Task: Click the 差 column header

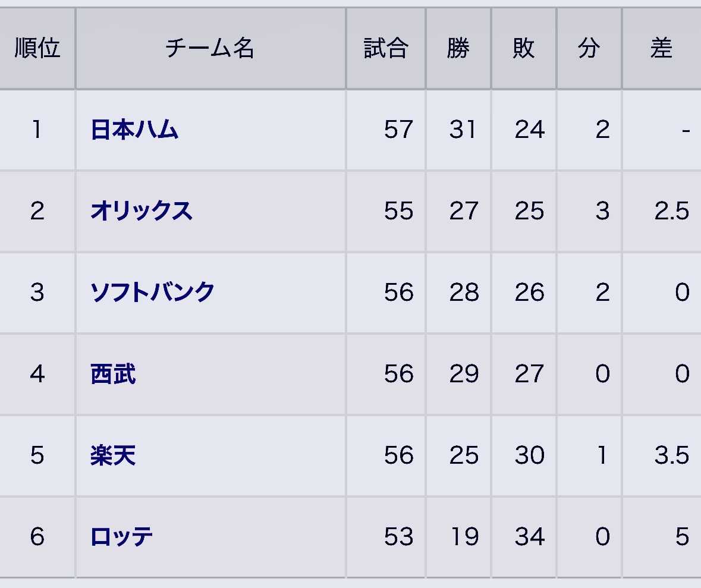Action: click(x=661, y=49)
